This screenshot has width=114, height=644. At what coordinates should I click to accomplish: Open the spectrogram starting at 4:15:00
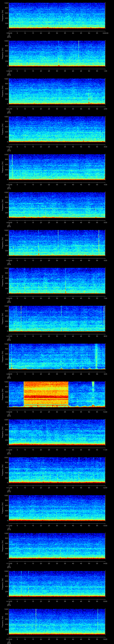click(57, 621)
